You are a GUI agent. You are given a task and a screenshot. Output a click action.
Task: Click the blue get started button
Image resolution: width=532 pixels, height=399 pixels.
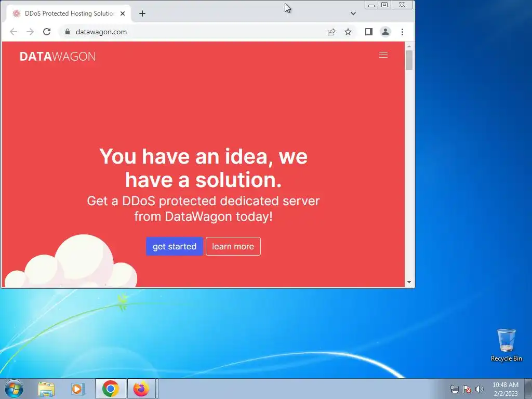click(x=175, y=246)
